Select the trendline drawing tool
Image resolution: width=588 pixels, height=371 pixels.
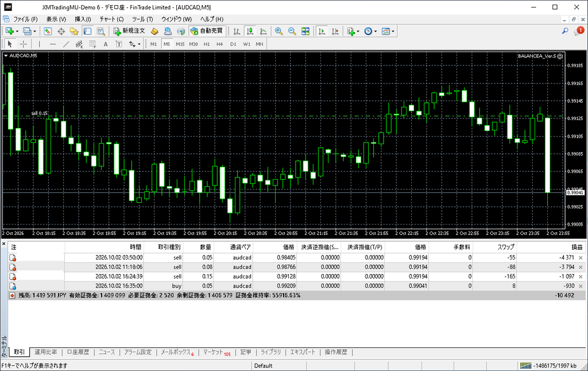click(66, 44)
